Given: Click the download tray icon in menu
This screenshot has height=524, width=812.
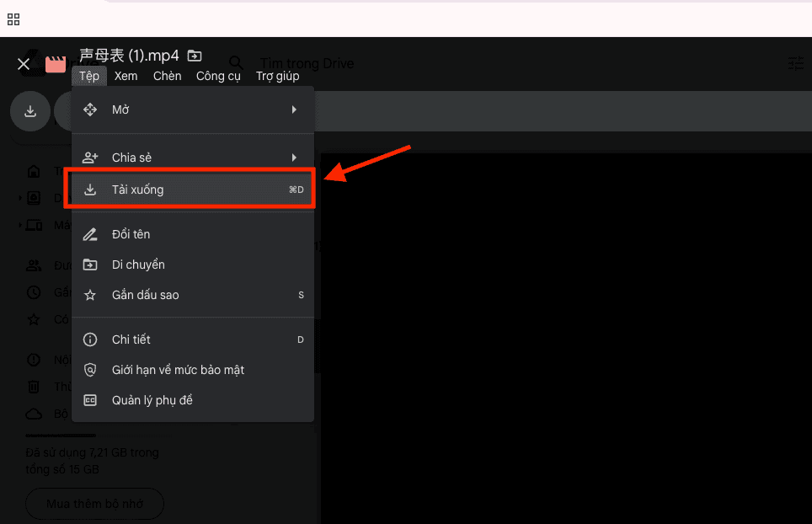Looking at the screenshot, I should tap(90, 190).
